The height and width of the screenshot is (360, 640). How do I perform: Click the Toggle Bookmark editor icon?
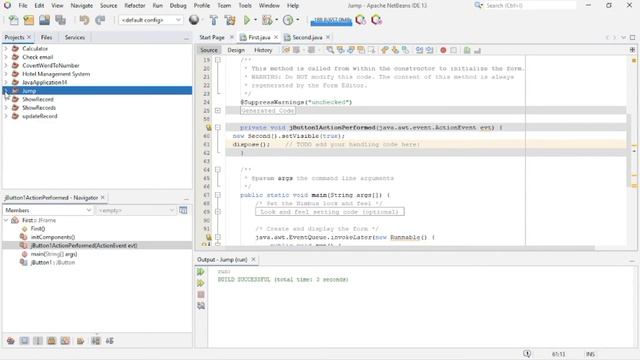point(405,50)
